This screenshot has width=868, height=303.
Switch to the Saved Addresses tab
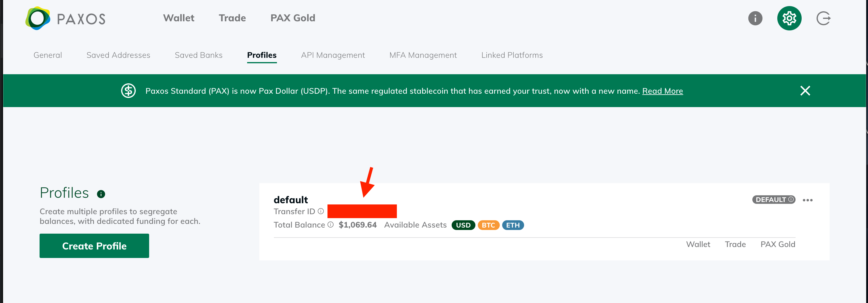[118, 55]
